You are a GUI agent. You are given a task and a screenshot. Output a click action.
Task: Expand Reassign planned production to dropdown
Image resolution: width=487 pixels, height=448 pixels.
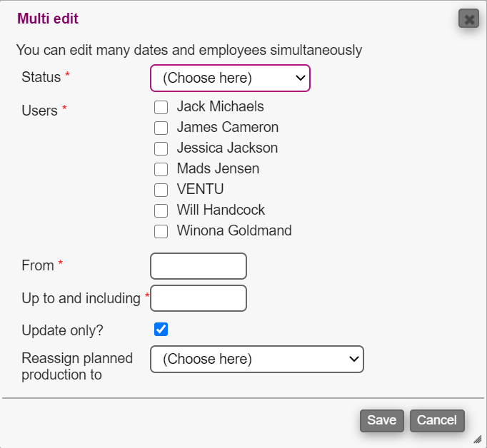coord(257,360)
